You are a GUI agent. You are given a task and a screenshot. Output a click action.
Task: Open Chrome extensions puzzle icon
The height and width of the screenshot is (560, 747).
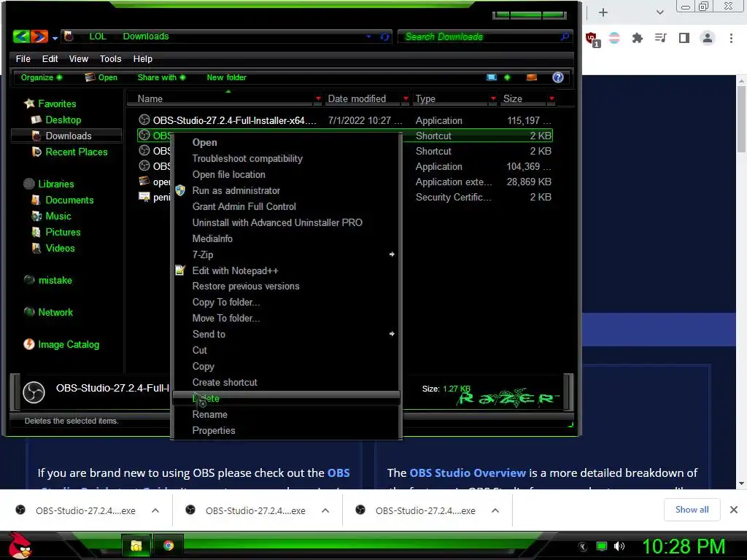pos(637,38)
